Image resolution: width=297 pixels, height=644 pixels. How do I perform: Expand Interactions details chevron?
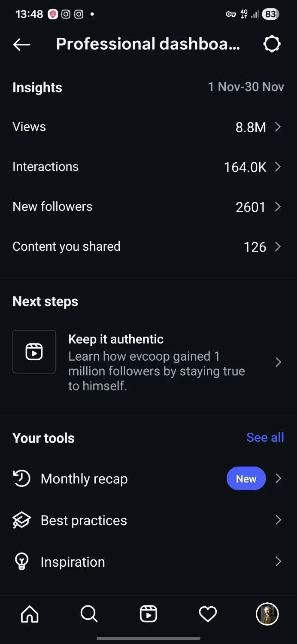278,167
